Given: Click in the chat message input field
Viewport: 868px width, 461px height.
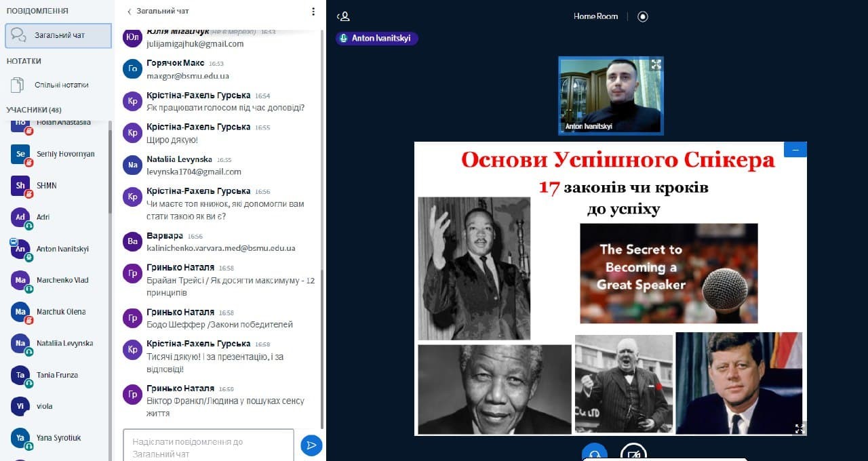Looking at the screenshot, I should pos(208,445).
